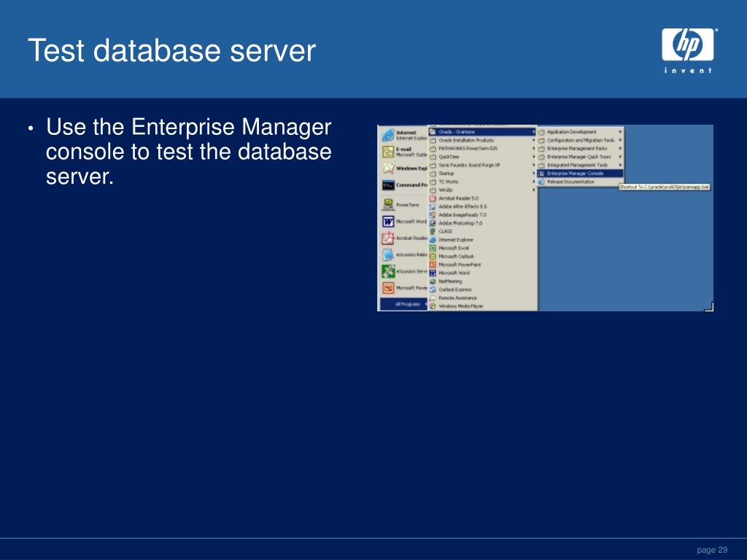
Task: Expand the Startup folder submenu arrow
Action: tap(533, 174)
